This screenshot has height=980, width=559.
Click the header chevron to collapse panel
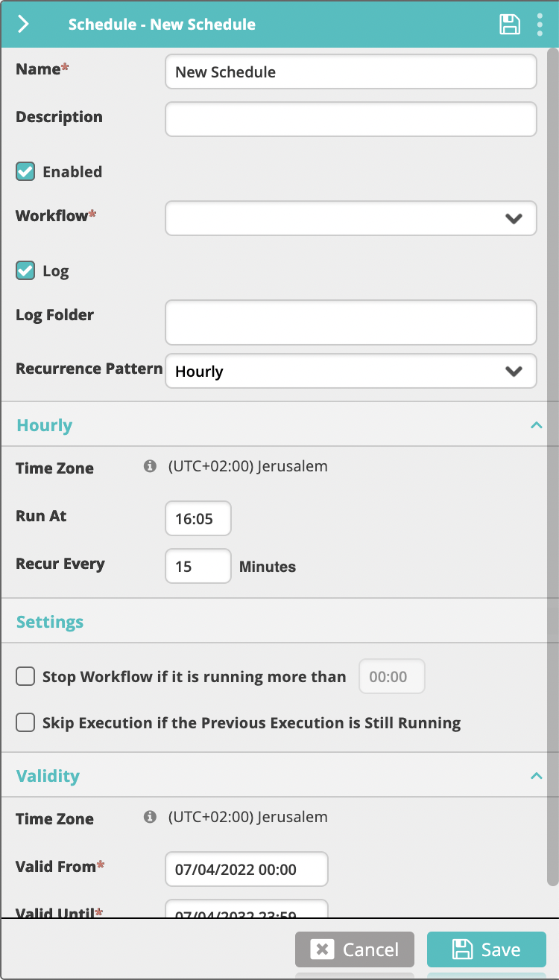click(x=23, y=24)
